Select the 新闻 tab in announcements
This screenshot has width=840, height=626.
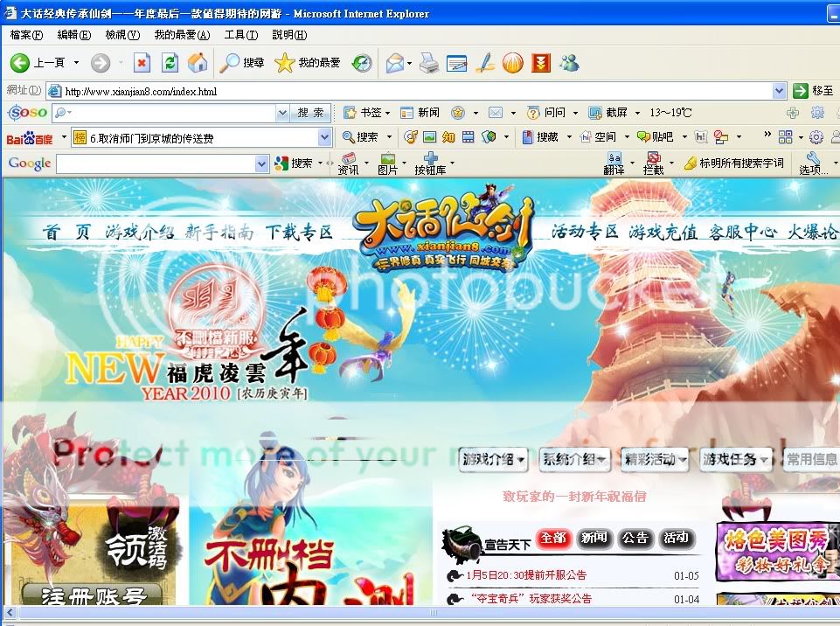click(594, 539)
